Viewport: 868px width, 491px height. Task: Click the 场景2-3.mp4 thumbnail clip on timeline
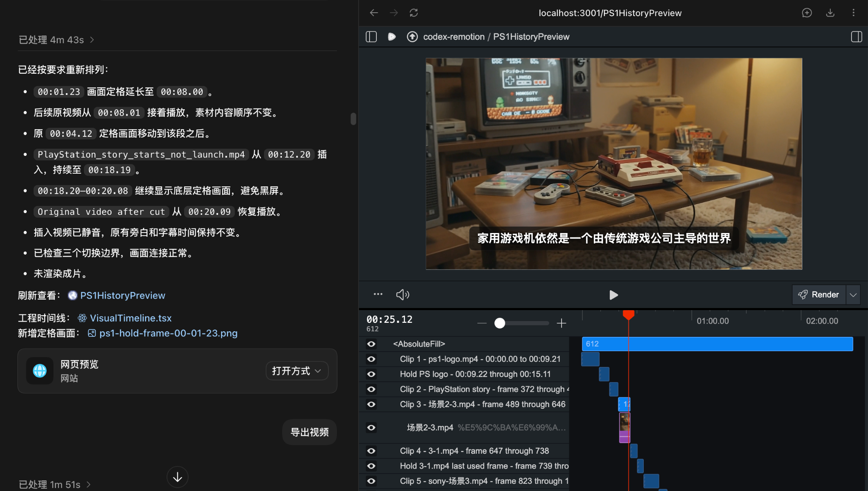(x=624, y=427)
